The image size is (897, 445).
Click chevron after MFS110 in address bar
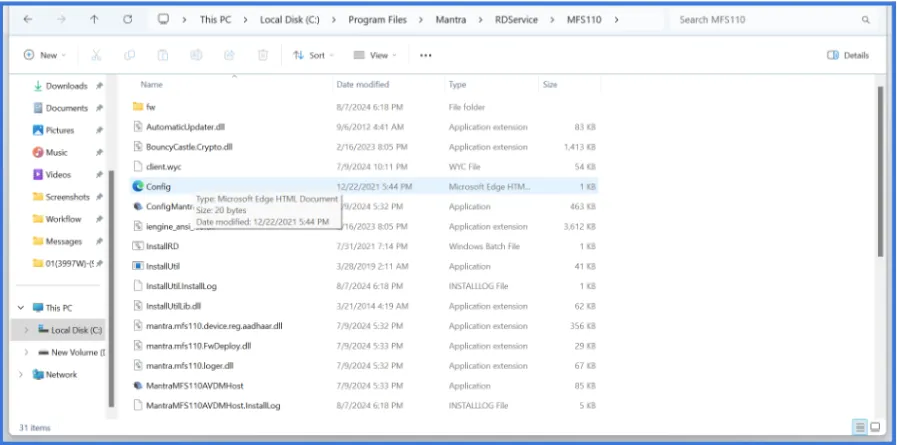(x=616, y=20)
